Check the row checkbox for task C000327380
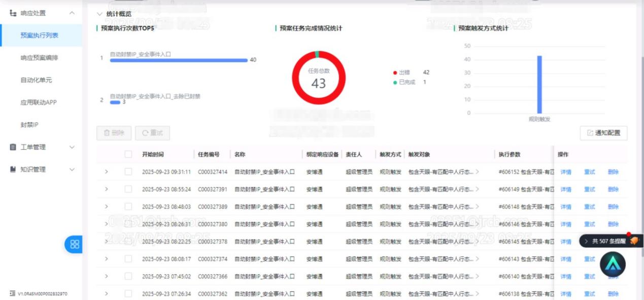This screenshot has width=644, height=300. click(128, 224)
